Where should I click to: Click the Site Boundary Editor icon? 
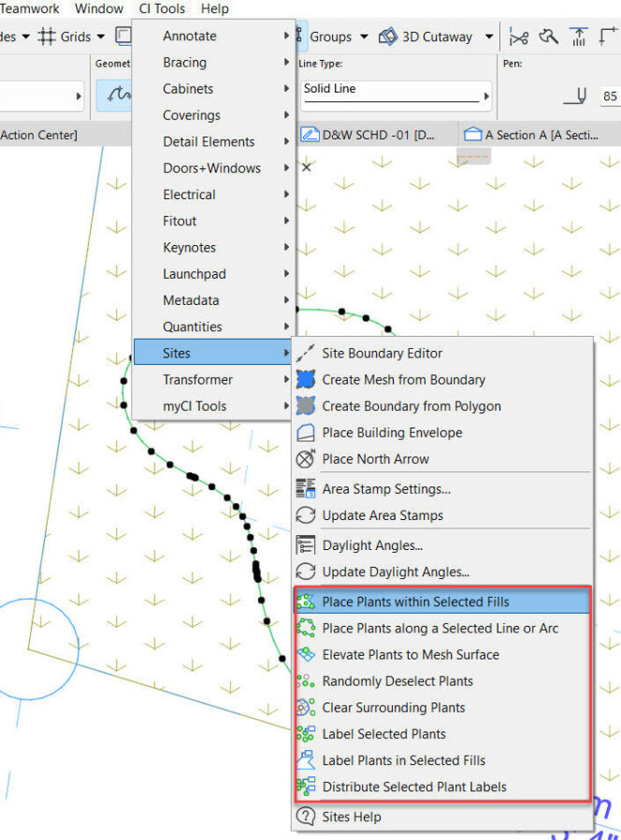point(306,354)
